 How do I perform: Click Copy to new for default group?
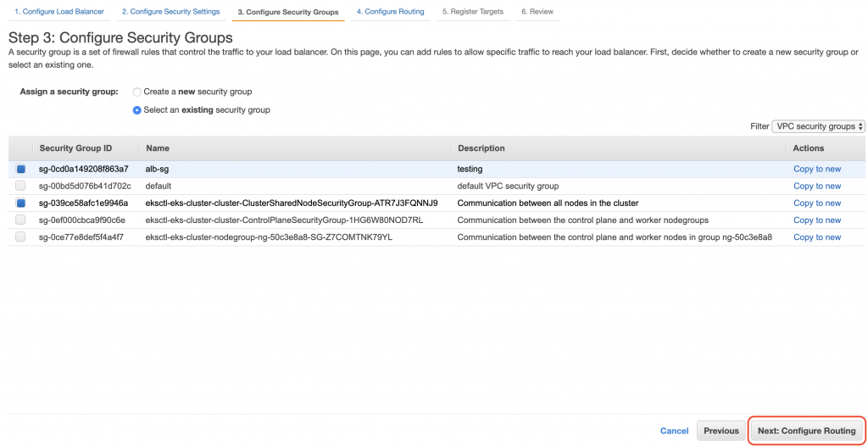click(816, 187)
